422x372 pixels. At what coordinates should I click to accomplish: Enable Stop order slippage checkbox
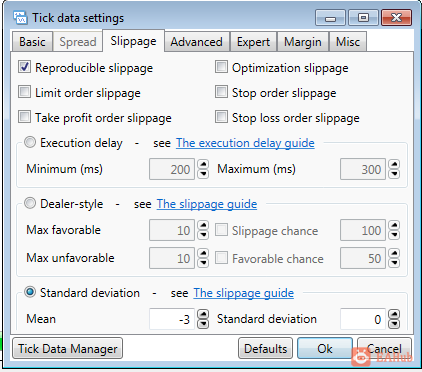(221, 92)
